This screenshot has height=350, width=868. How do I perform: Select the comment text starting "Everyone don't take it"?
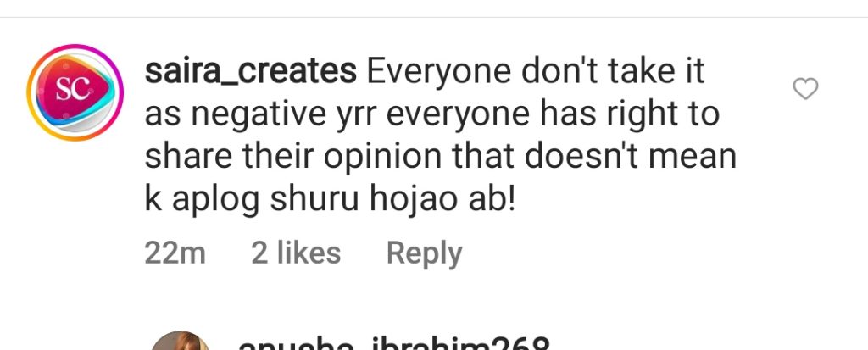tap(441, 135)
